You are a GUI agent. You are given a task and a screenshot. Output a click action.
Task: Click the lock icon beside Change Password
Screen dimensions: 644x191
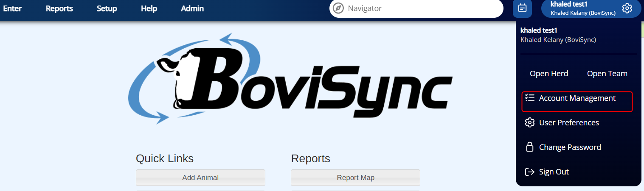[x=529, y=147]
